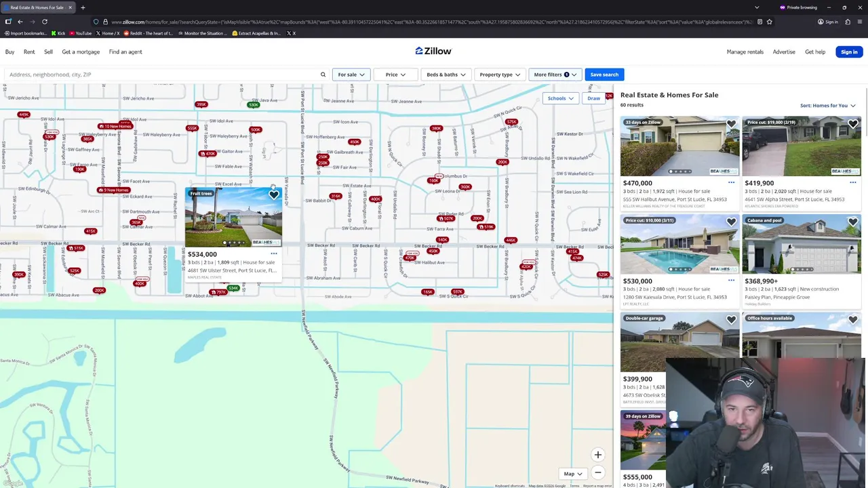Click the Zillow Sign in button

(849, 52)
